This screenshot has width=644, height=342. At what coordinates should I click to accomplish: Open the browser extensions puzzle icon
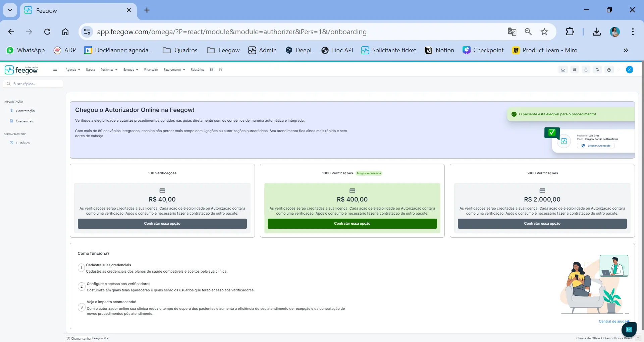(x=570, y=32)
